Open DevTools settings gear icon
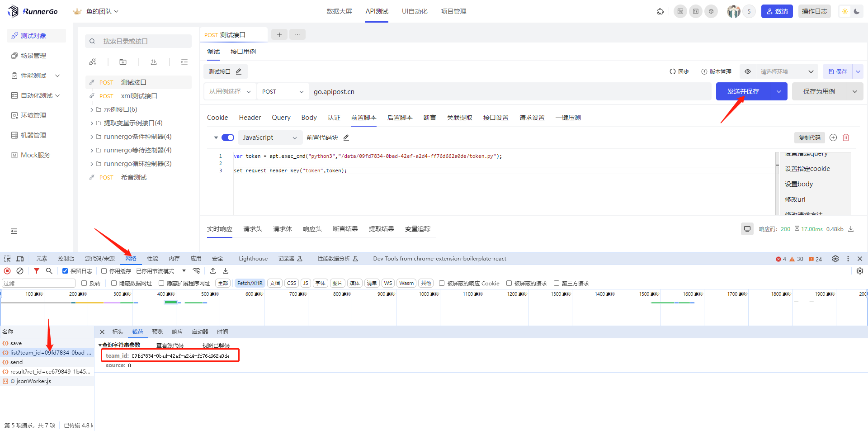Image resolution: width=868 pixels, height=431 pixels. (x=835, y=259)
